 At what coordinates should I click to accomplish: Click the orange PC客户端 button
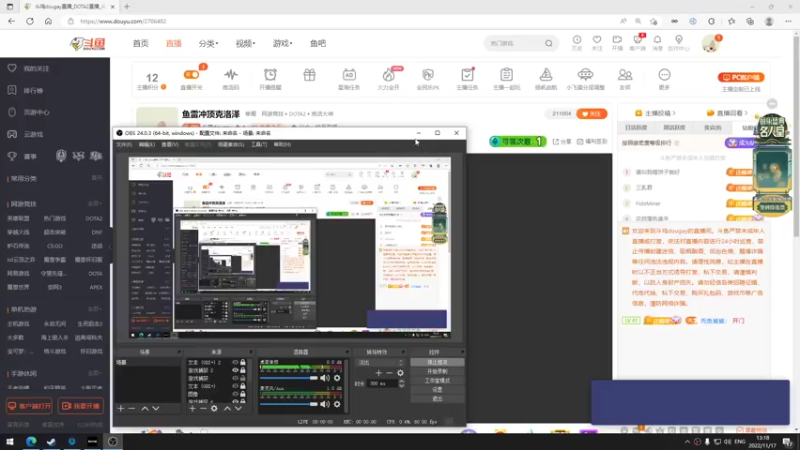pyautogui.click(x=741, y=77)
